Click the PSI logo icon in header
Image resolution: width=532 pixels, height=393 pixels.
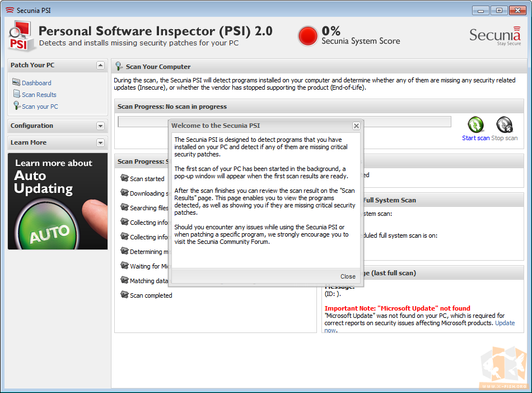tap(22, 36)
